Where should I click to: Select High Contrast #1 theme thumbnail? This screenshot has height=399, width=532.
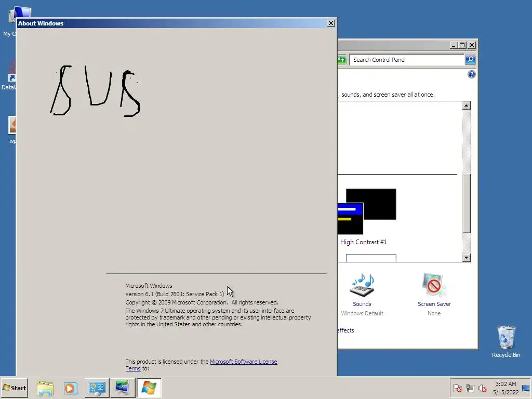coord(367,211)
